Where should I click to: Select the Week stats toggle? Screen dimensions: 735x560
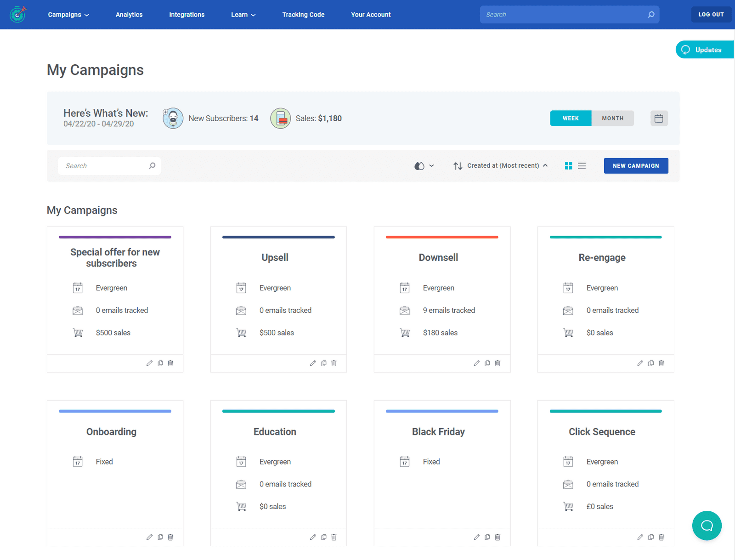[571, 119]
